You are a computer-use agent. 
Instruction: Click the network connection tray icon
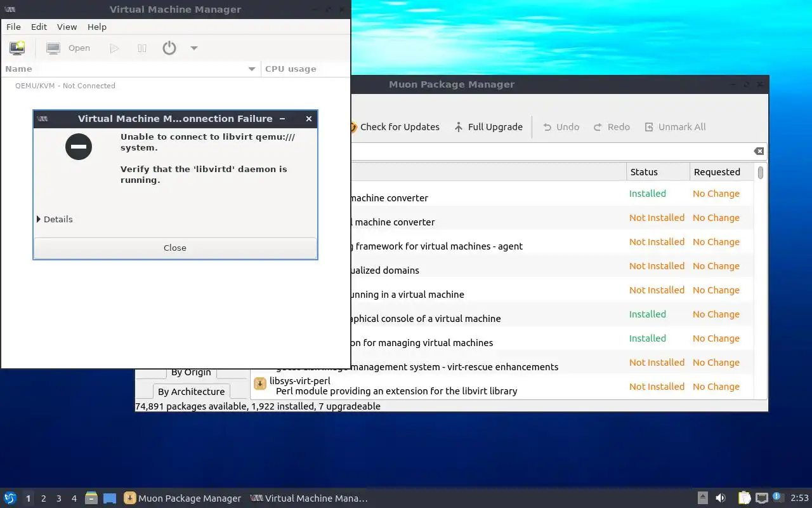[762, 498]
